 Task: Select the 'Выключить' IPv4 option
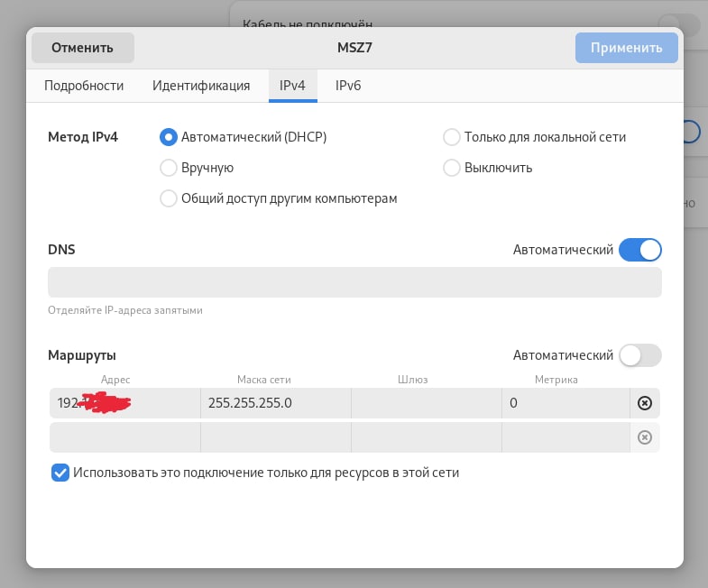coord(451,168)
